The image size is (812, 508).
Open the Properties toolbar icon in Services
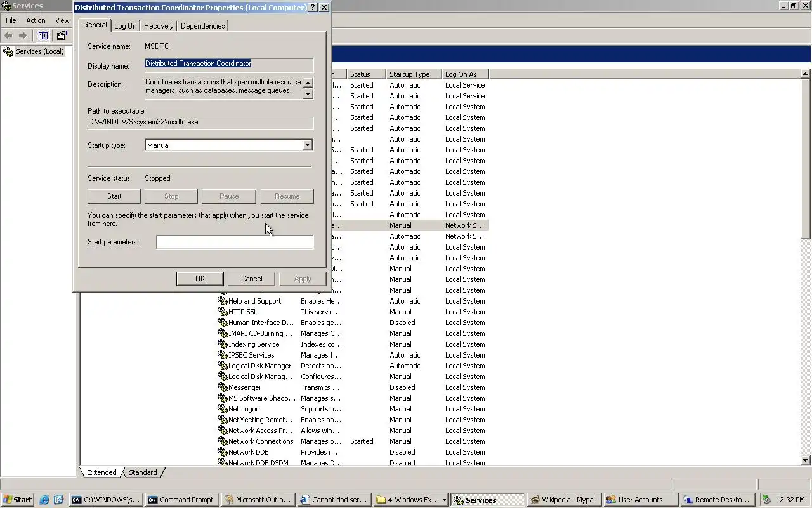click(x=62, y=36)
